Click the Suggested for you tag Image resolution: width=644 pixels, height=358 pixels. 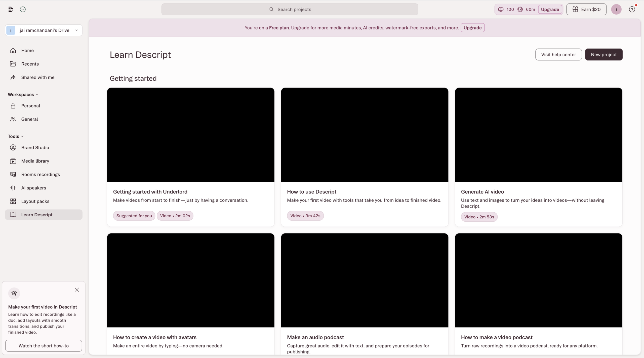[134, 216]
